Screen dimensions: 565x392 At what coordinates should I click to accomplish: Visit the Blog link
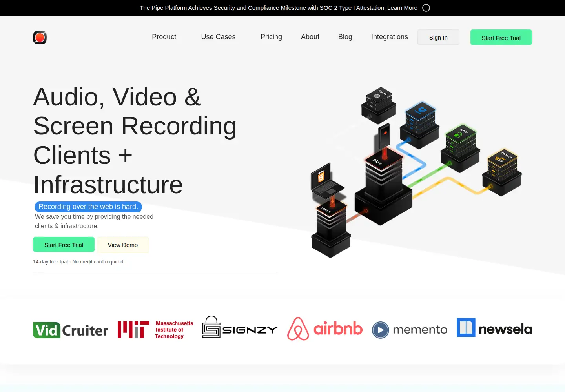click(x=345, y=37)
